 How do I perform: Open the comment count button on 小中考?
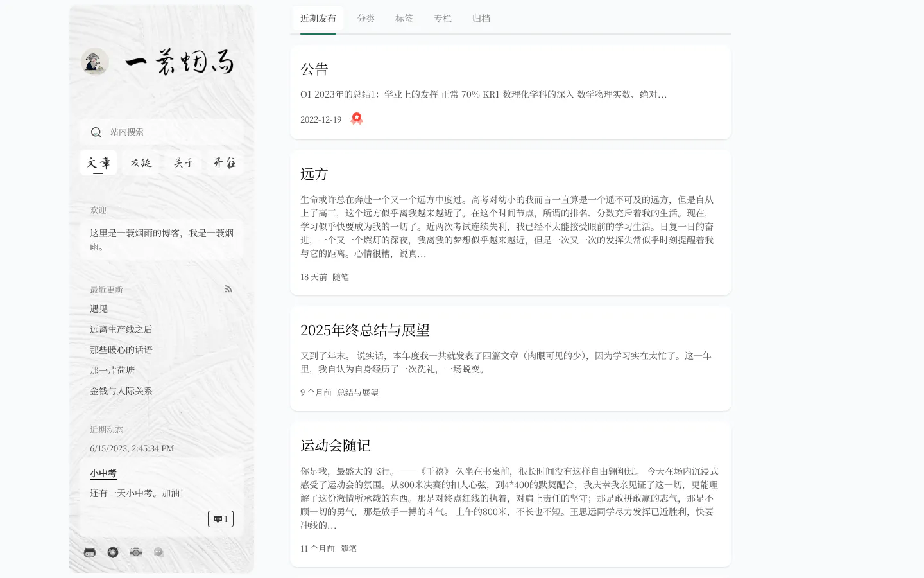[221, 519]
